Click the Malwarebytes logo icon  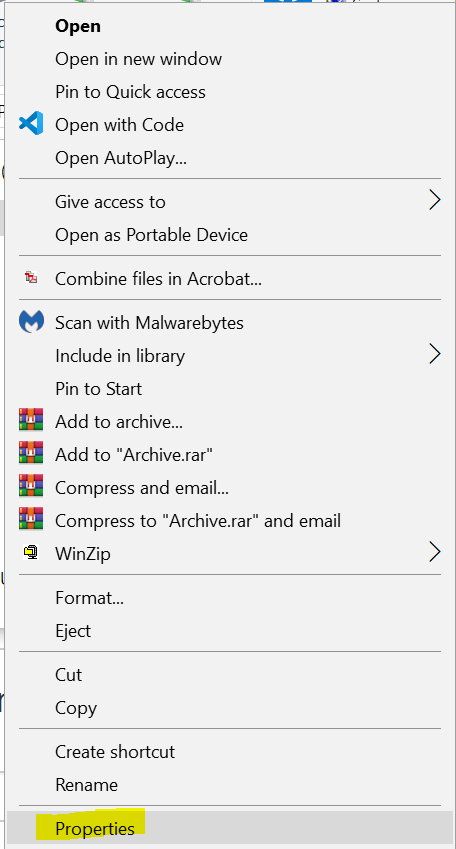31,322
